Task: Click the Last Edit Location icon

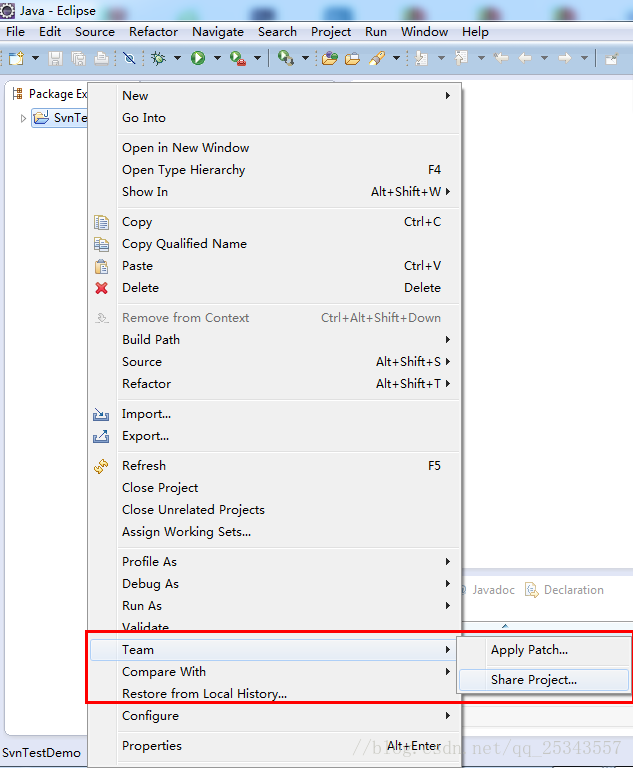Action: (501, 58)
